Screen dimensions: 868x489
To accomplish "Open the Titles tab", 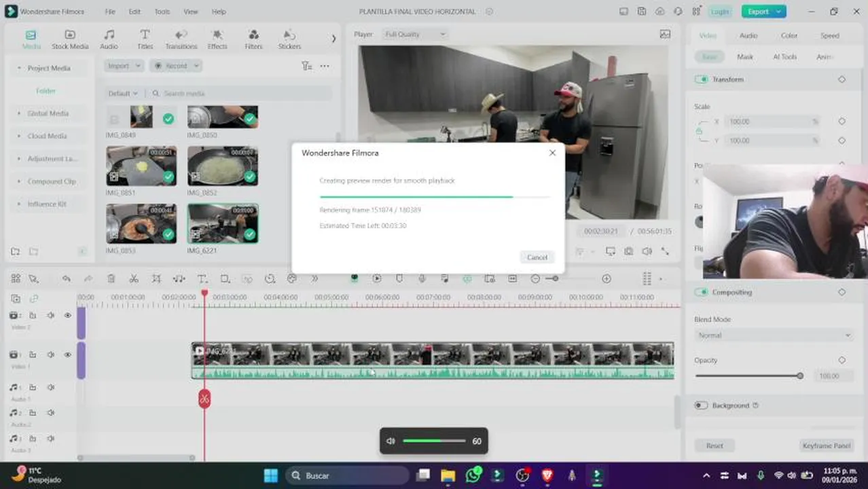I will point(145,39).
